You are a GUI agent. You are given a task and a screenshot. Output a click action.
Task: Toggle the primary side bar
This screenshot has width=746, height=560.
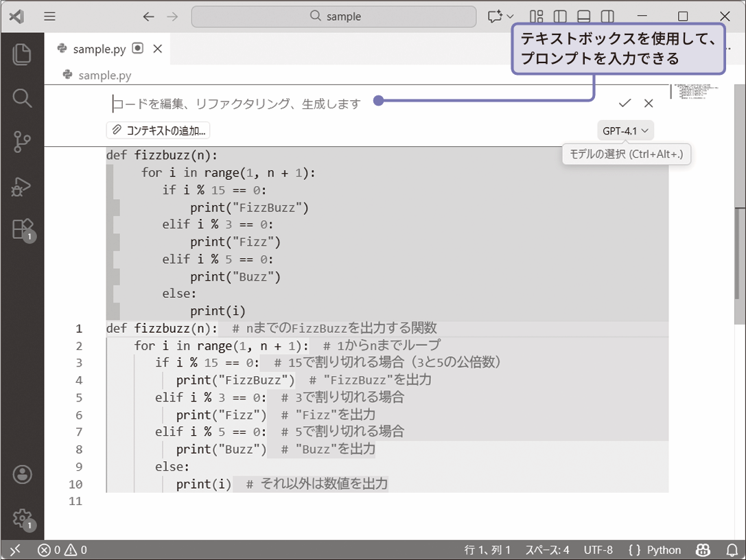coord(560,16)
